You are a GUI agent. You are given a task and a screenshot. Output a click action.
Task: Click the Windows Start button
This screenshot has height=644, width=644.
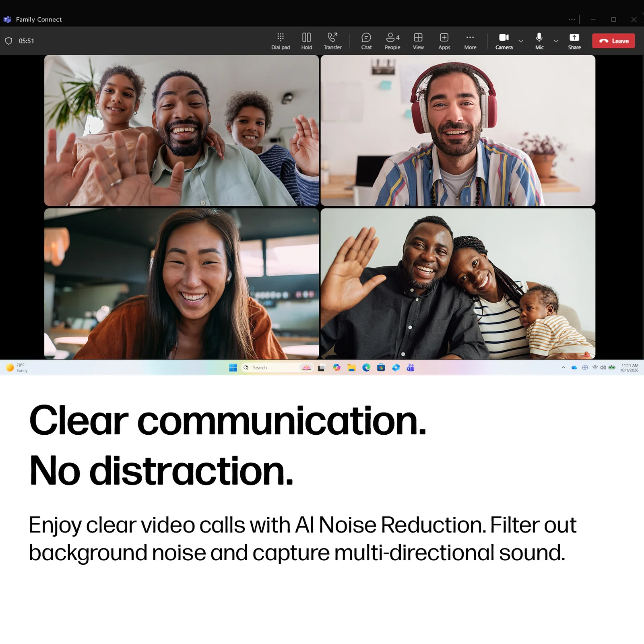point(233,367)
